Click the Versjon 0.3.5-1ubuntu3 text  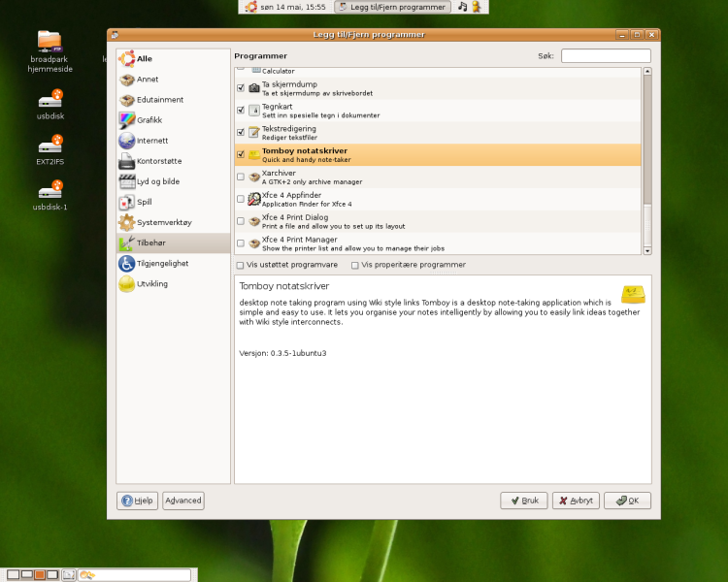click(x=282, y=353)
